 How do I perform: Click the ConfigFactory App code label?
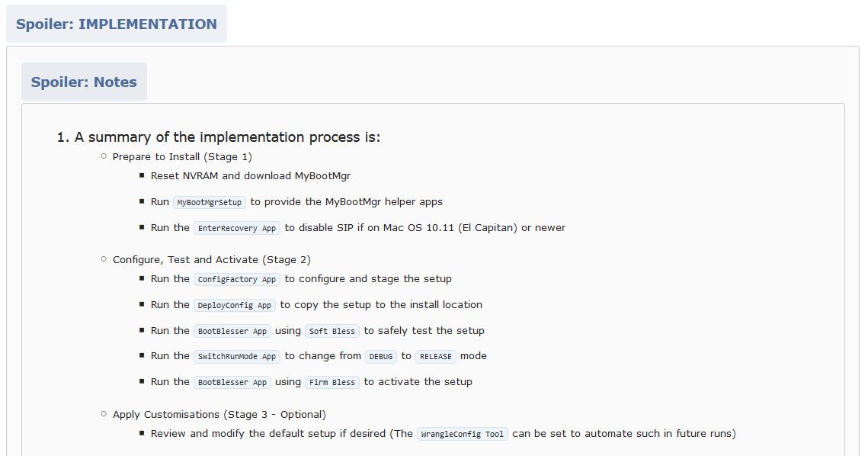[x=237, y=279]
